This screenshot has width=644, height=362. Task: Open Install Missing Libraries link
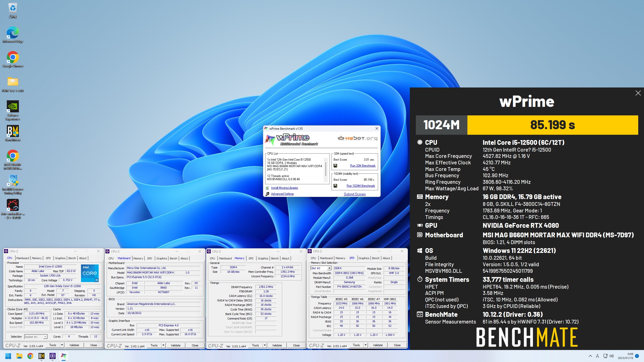coord(285,188)
